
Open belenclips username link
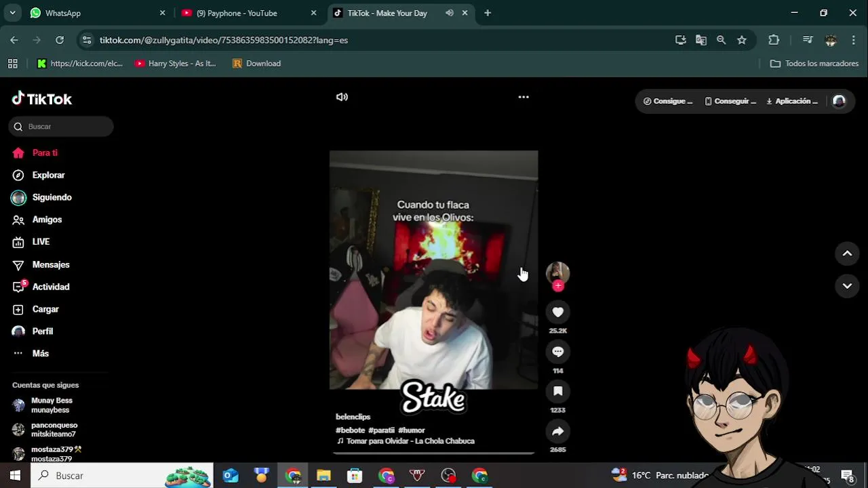coord(353,417)
